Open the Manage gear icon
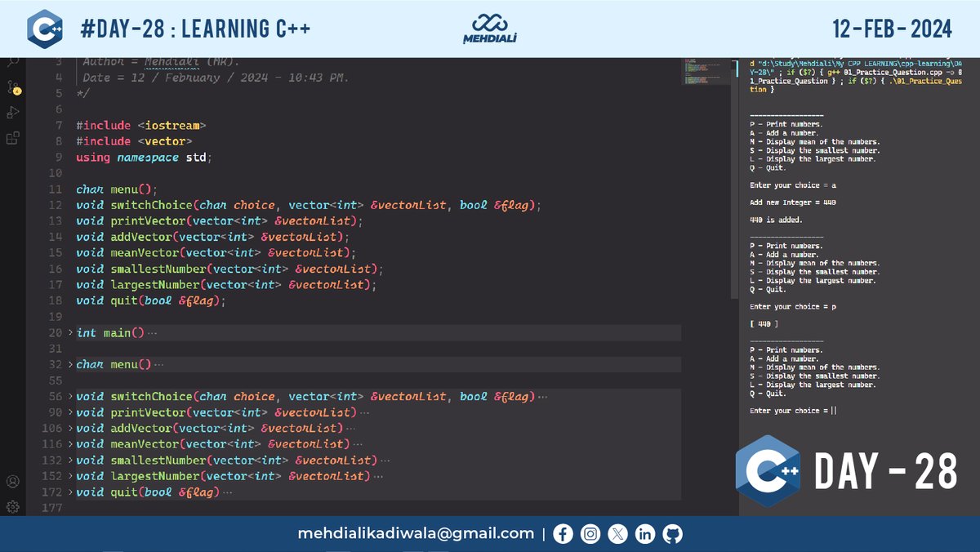 (13, 506)
